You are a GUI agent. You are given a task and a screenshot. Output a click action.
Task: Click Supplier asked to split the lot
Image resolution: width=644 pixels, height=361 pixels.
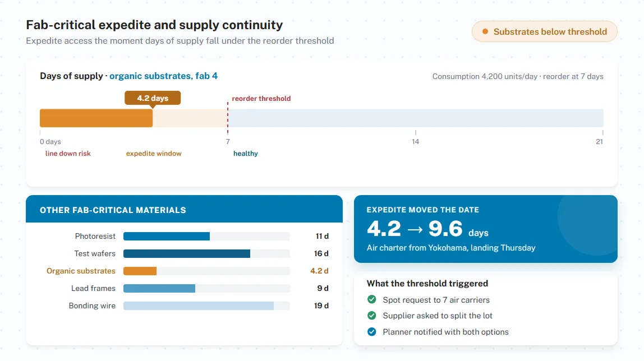coord(438,316)
